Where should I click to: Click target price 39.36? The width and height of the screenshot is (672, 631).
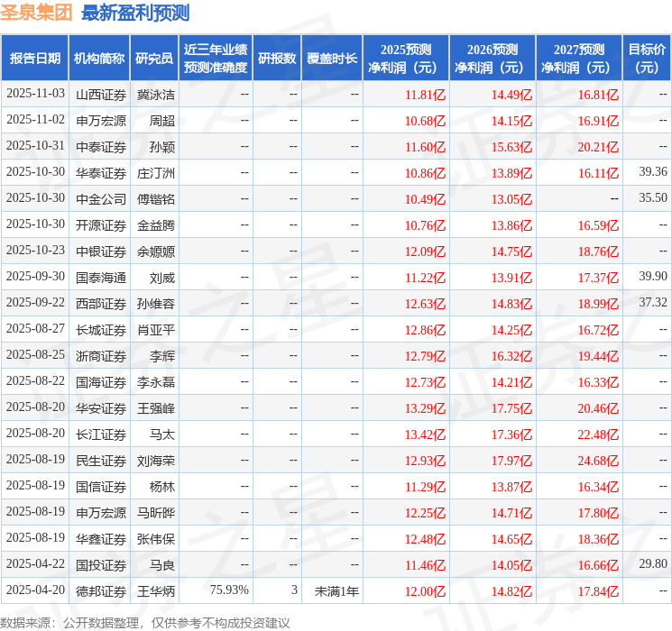(x=653, y=172)
